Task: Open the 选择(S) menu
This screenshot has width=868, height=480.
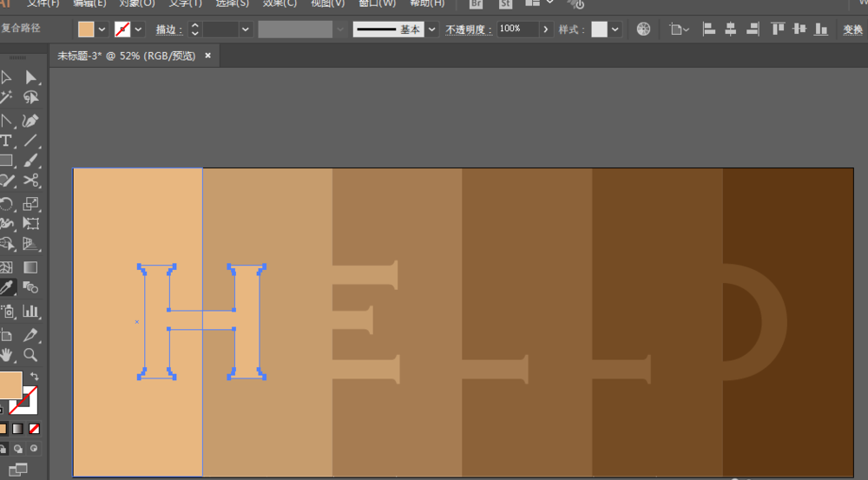Action: pyautogui.click(x=232, y=3)
